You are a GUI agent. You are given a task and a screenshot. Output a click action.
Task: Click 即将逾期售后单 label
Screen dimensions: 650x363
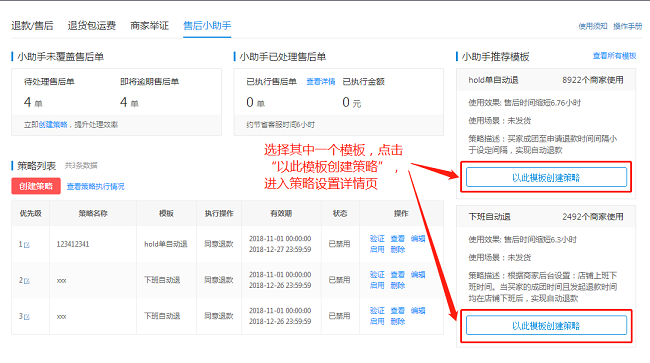tap(150, 82)
